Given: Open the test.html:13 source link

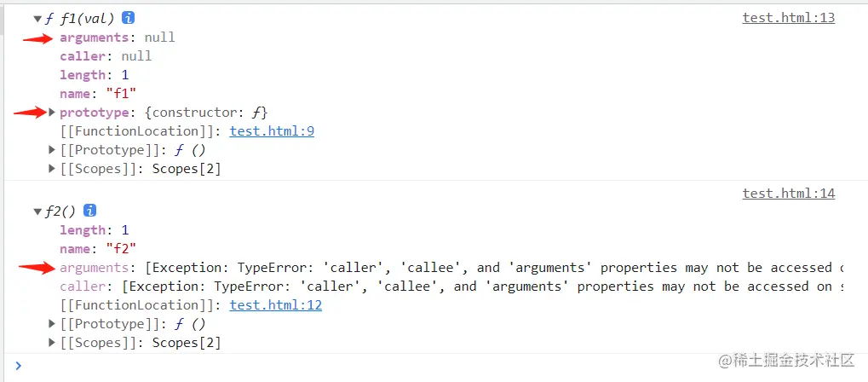Looking at the screenshot, I should [x=788, y=18].
